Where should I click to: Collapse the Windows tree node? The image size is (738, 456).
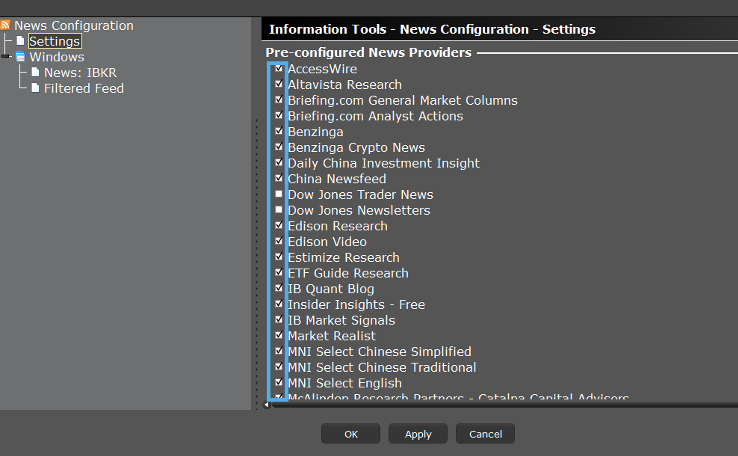pyautogui.click(x=7, y=57)
